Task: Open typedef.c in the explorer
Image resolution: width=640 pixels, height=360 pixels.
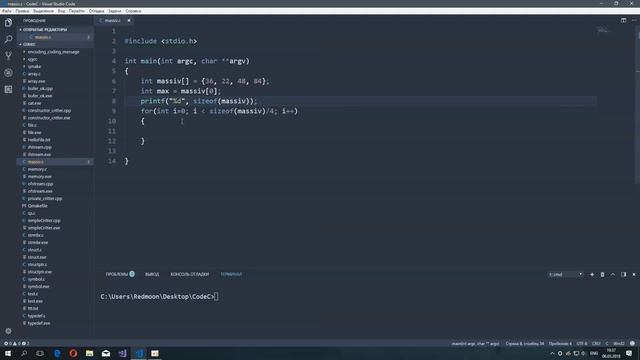Action: (37, 316)
